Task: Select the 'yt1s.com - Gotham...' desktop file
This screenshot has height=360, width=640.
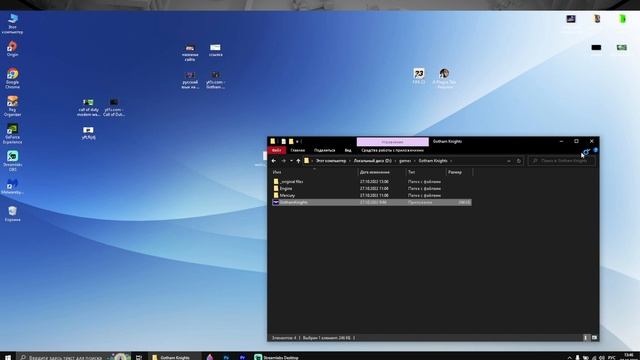Action: coord(215,80)
